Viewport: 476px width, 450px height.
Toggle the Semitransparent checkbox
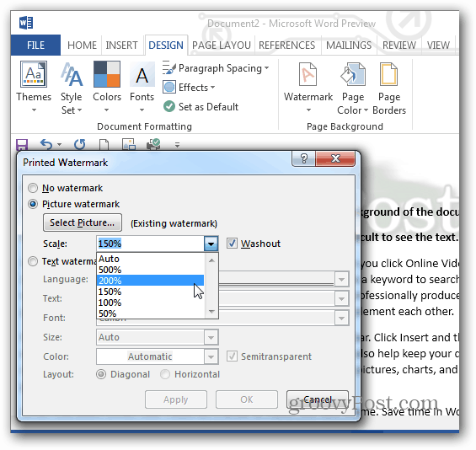[x=232, y=356]
